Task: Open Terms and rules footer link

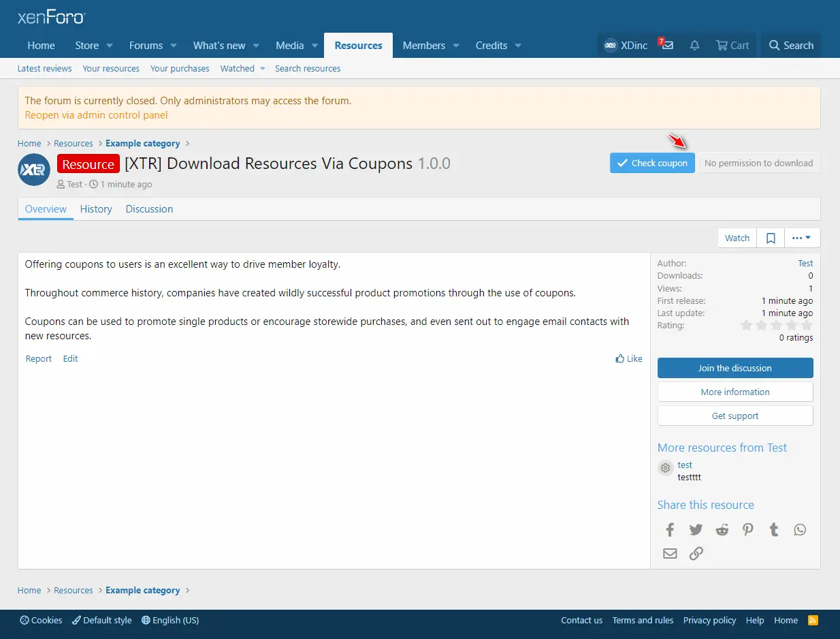Action: [643, 620]
